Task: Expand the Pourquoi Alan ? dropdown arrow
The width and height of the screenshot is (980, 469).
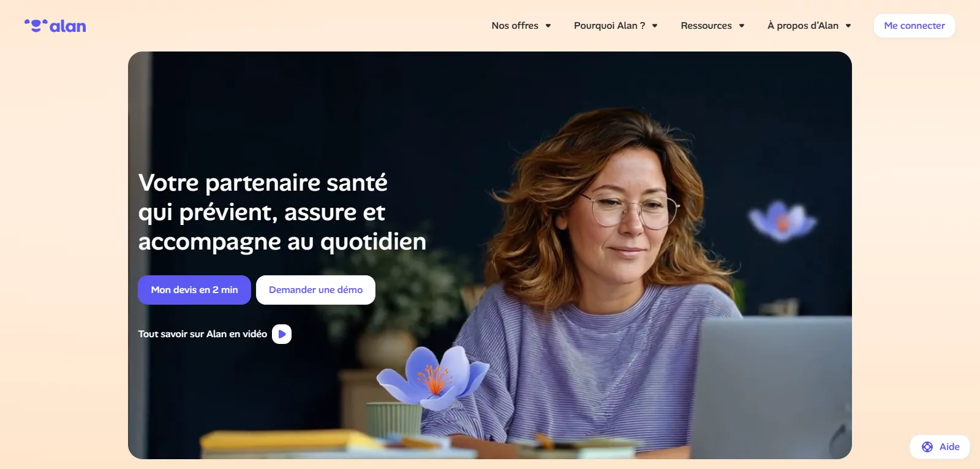Action: (x=655, y=26)
